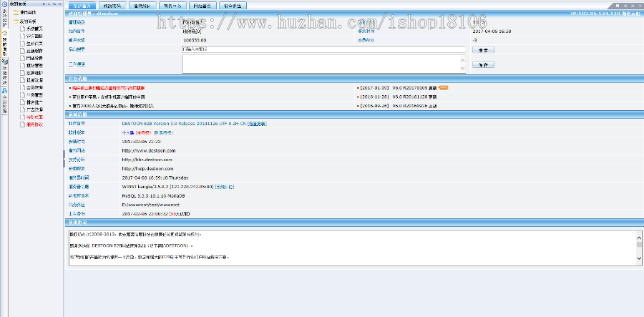
Task: Open the 系统维护 vertical sidebar icon tab
Action: (4, 19)
